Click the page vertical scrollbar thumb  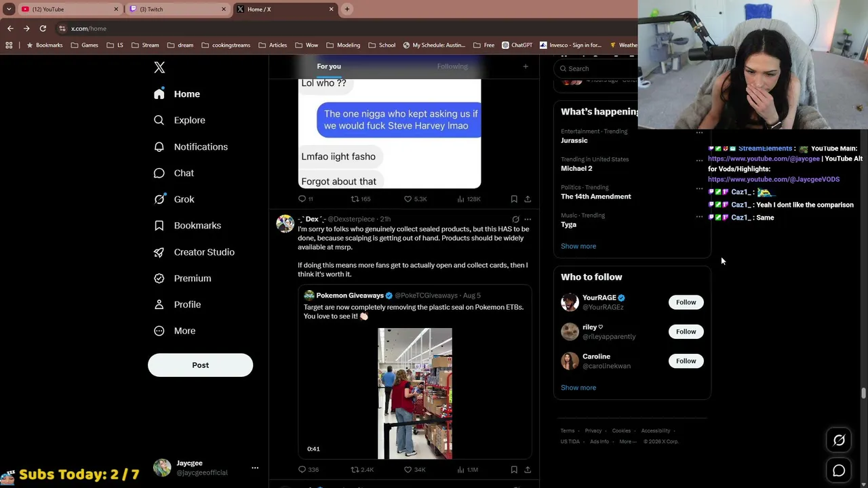pyautogui.click(x=863, y=394)
